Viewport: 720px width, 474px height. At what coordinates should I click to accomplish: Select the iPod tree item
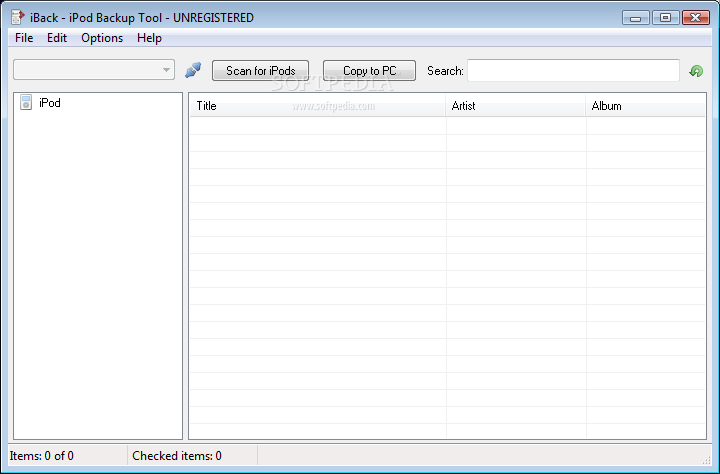tap(50, 103)
